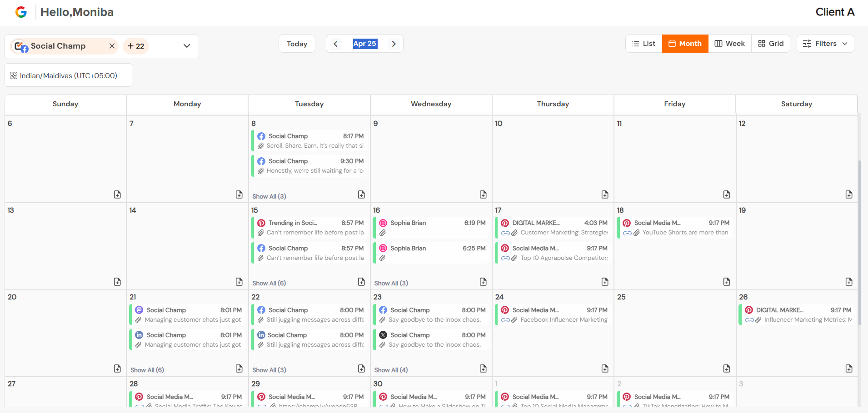Open the +22 more accounts badge
The image size is (868, 413).
(136, 46)
